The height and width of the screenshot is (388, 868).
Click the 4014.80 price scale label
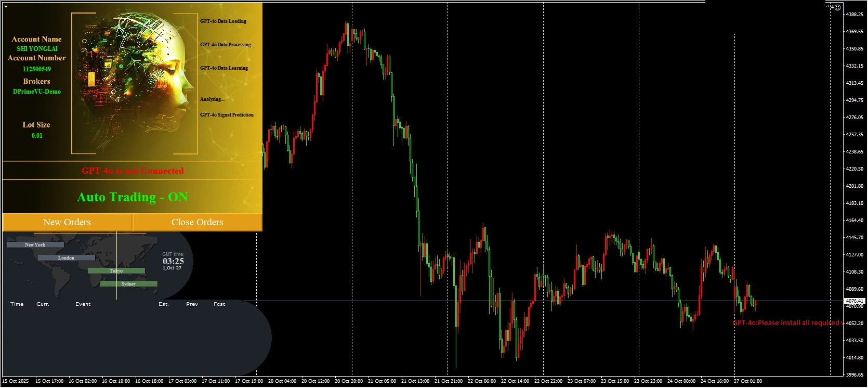tap(854, 358)
